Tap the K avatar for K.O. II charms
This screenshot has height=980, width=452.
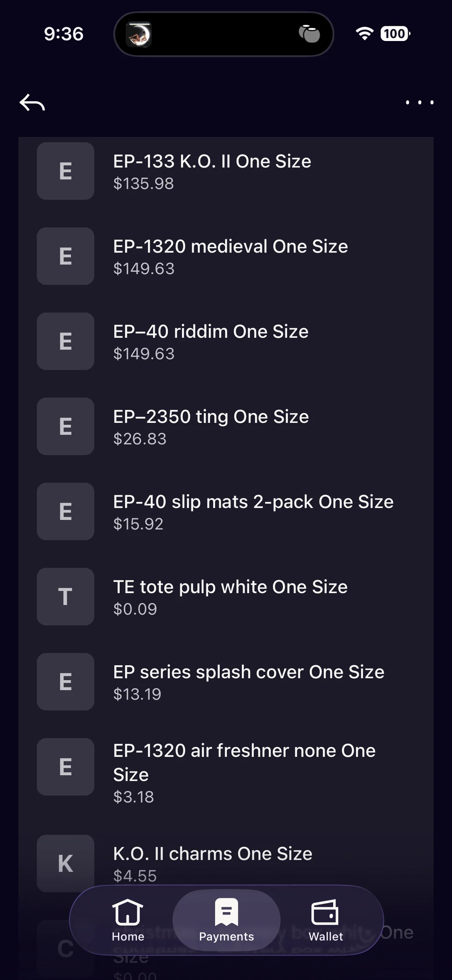(x=65, y=863)
